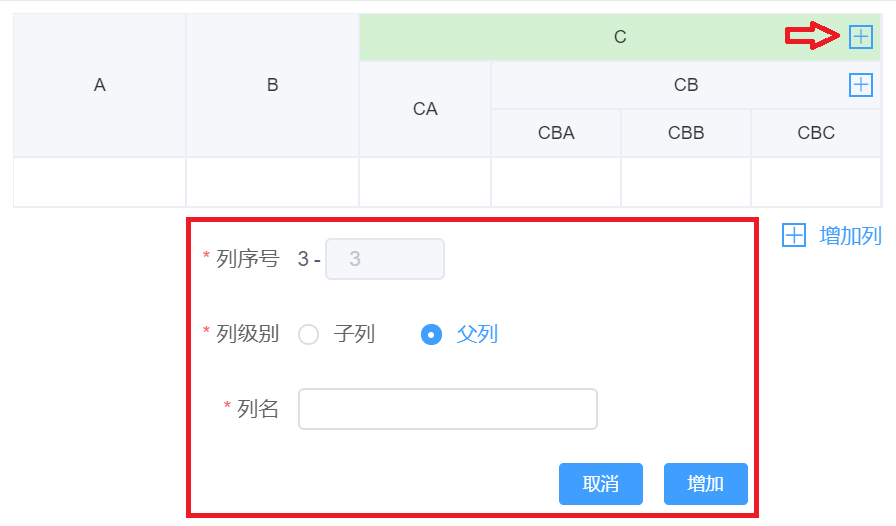The height and width of the screenshot is (526, 896).
Task: Click the CBC column header
Action: pyautogui.click(x=816, y=133)
